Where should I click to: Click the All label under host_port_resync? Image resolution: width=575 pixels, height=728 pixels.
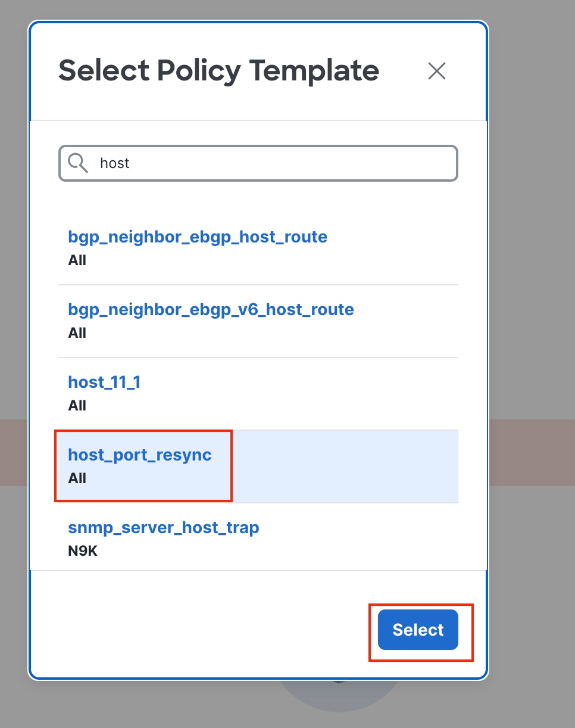(x=77, y=478)
